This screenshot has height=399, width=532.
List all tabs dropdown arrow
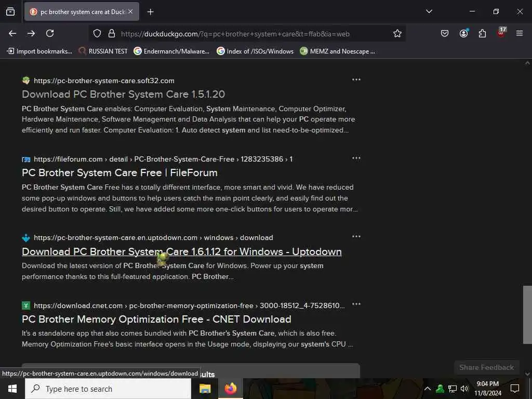[x=429, y=11]
